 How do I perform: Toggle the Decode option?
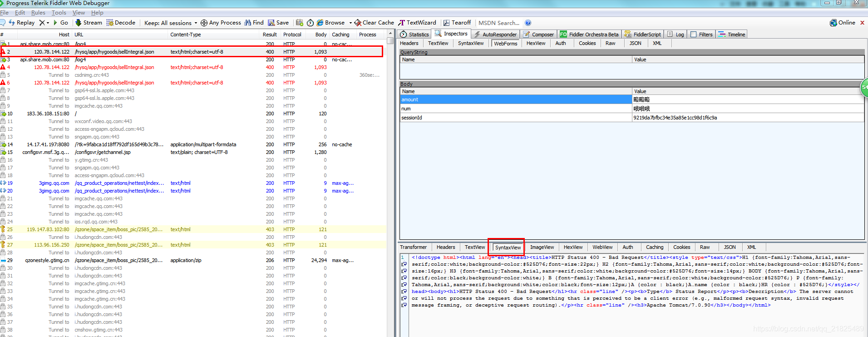pos(121,23)
